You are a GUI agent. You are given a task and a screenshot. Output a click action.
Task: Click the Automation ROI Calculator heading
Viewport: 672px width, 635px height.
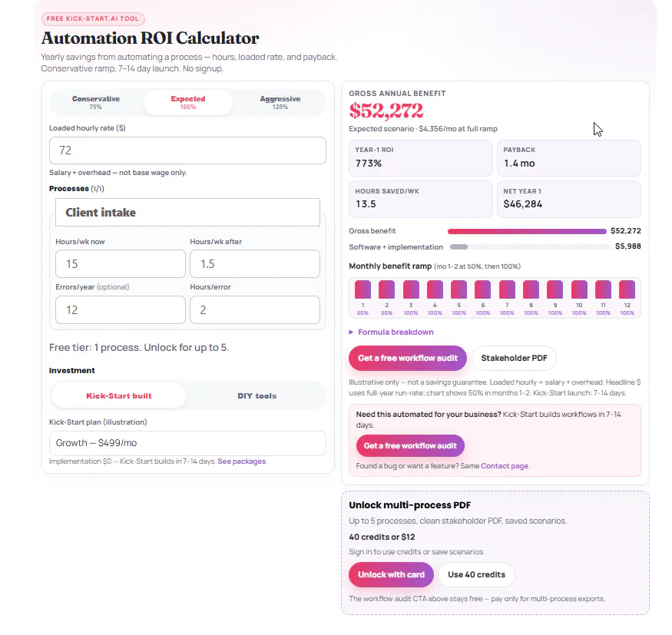tap(150, 38)
